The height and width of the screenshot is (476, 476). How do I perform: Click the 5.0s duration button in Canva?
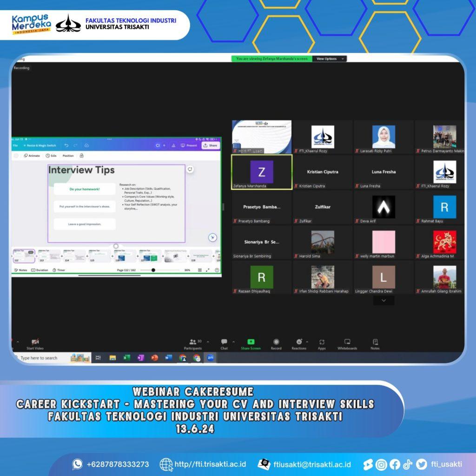tap(51, 155)
